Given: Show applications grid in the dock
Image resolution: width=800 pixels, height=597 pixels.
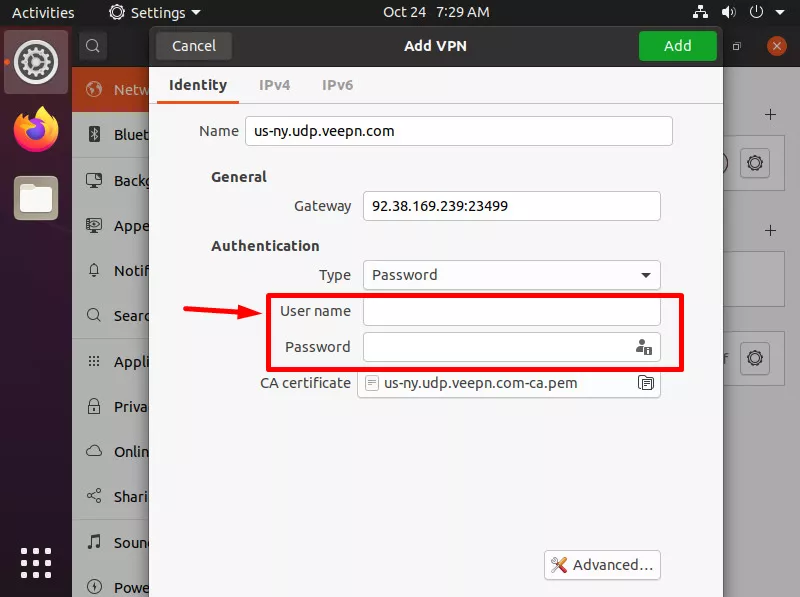Looking at the screenshot, I should pyautogui.click(x=36, y=563).
